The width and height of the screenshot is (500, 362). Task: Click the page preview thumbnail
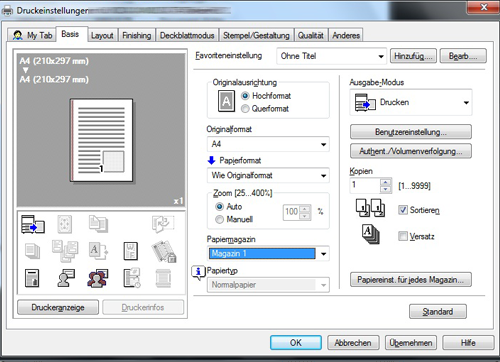click(x=102, y=140)
